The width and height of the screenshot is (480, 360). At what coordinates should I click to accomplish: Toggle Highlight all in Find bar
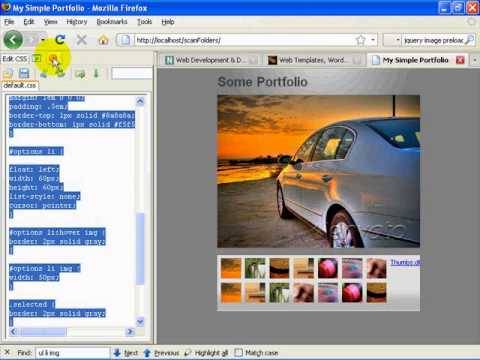click(207, 353)
